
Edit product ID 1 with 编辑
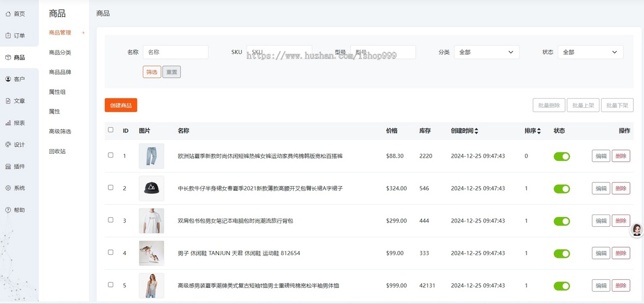coord(601,156)
